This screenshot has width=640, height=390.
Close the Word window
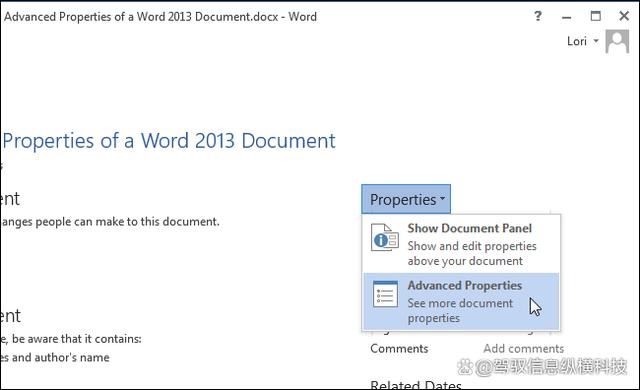[624, 16]
